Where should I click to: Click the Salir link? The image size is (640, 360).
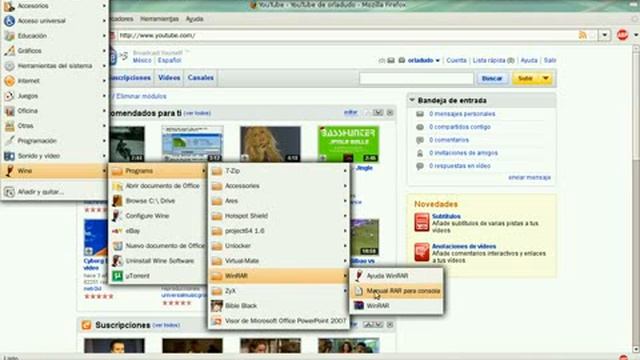pyautogui.click(x=550, y=60)
